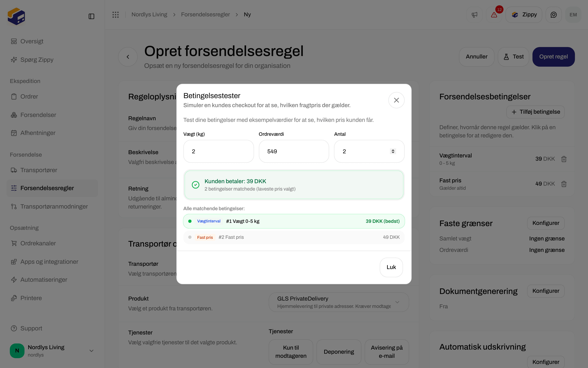The image size is (588, 368).
Task: Click the Vægt (kg) input field
Action: click(218, 151)
